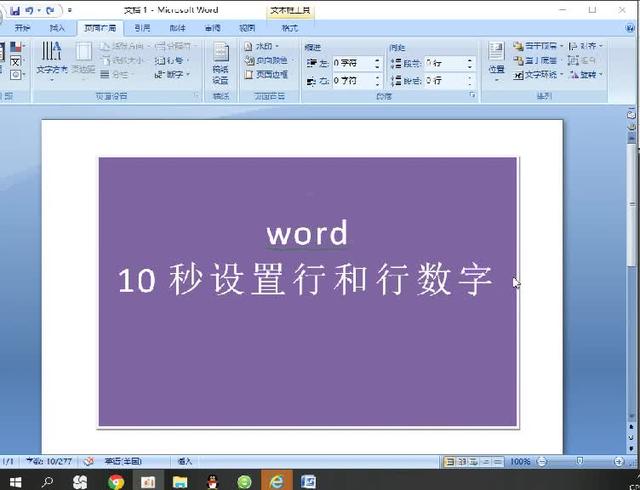Switch to Print Layout view
This screenshot has height=490, width=640.
pos(449,462)
